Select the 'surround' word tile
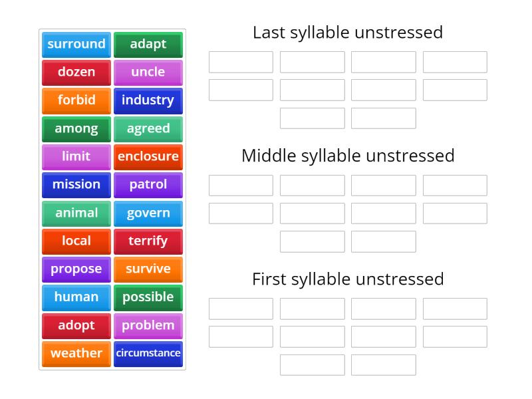 [x=76, y=45]
